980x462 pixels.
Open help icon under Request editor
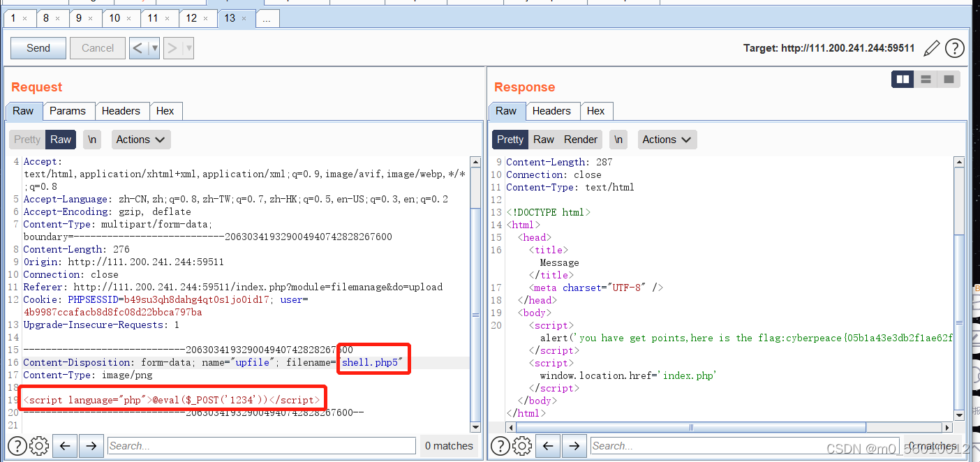click(17, 446)
